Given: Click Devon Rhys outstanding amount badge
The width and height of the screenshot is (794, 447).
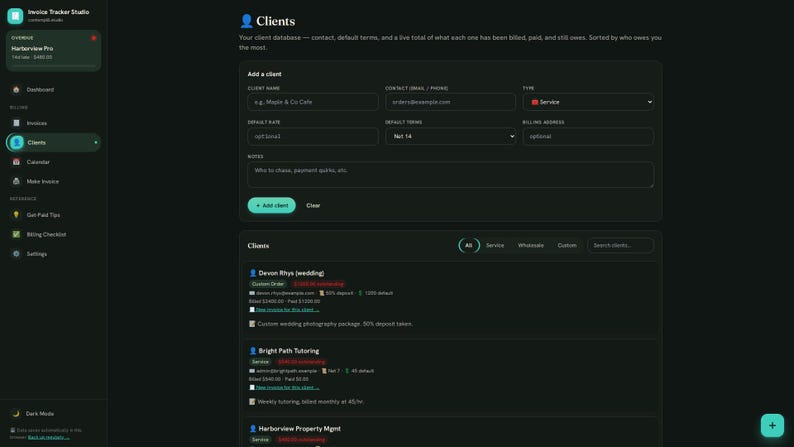Looking at the screenshot, I should point(319,284).
